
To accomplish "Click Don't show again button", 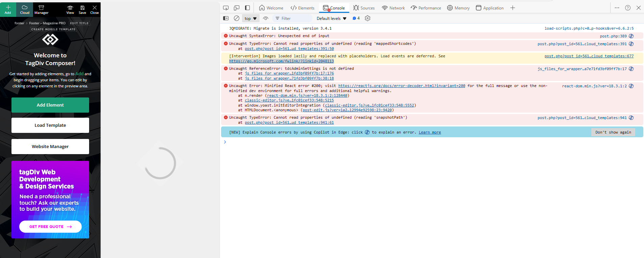I will (x=613, y=132).
